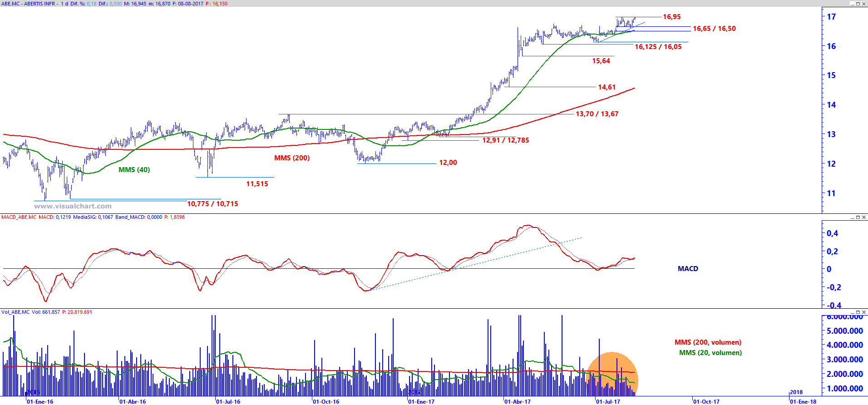Screen dimensions: 868x405
Task: Maximize the Vol_ABE.MC volume pane
Action: point(858,312)
